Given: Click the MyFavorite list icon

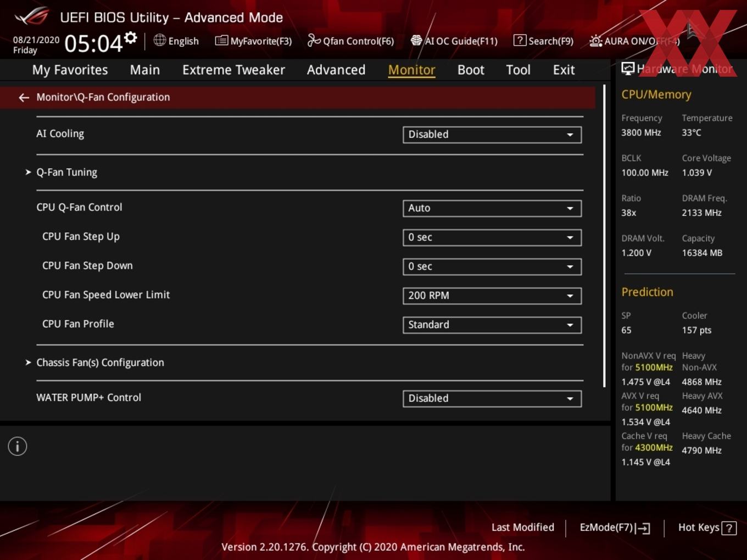Looking at the screenshot, I should [221, 41].
